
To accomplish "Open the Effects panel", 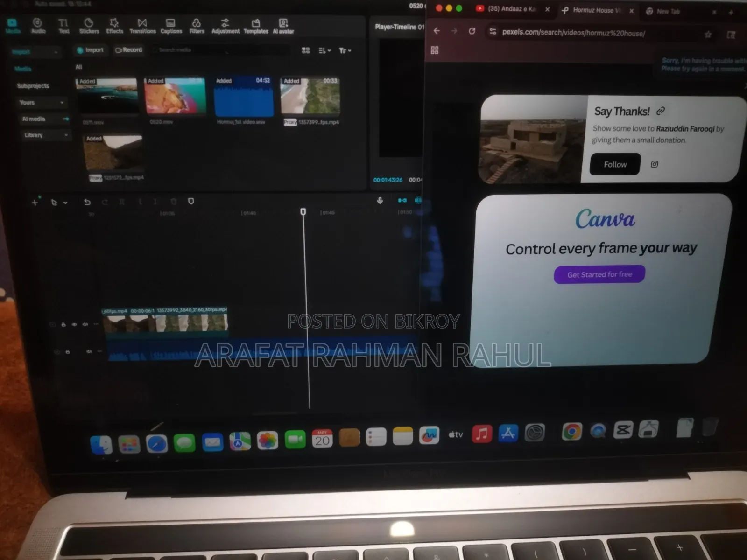I will click(114, 26).
